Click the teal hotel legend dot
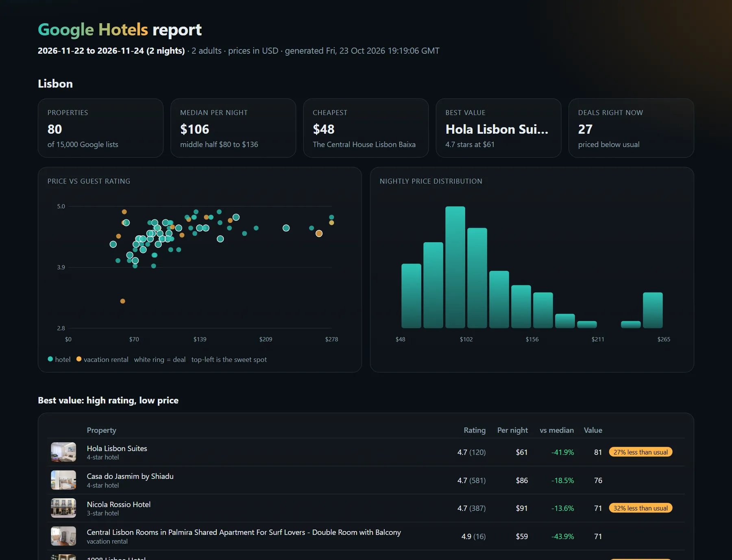This screenshot has height=560, width=732. point(50,359)
